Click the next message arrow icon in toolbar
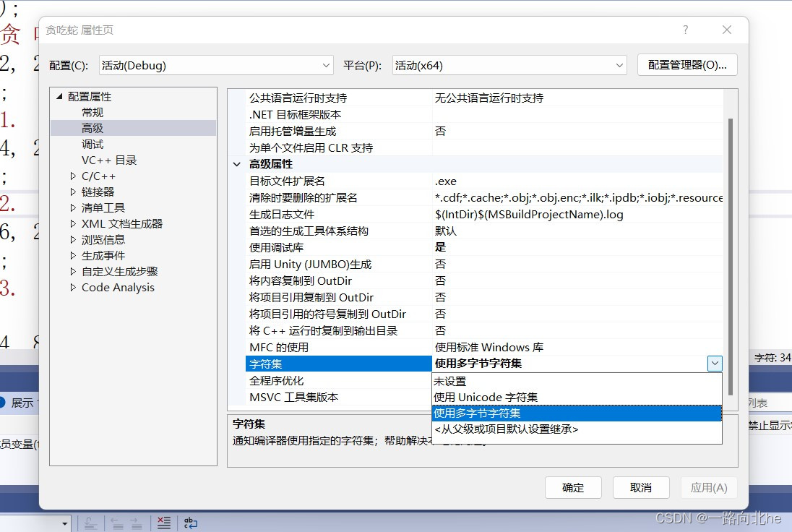Image resolution: width=792 pixels, height=532 pixels. [136, 523]
